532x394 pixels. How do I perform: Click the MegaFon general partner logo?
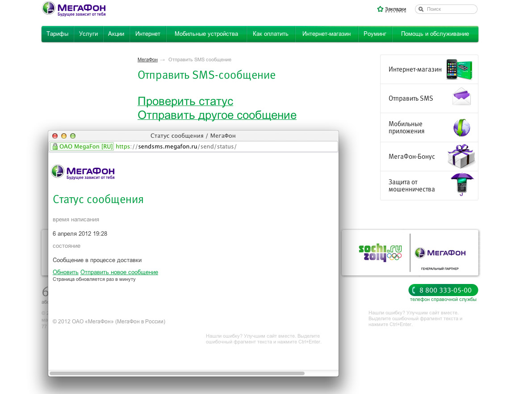pyautogui.click(x=440, y=253)
